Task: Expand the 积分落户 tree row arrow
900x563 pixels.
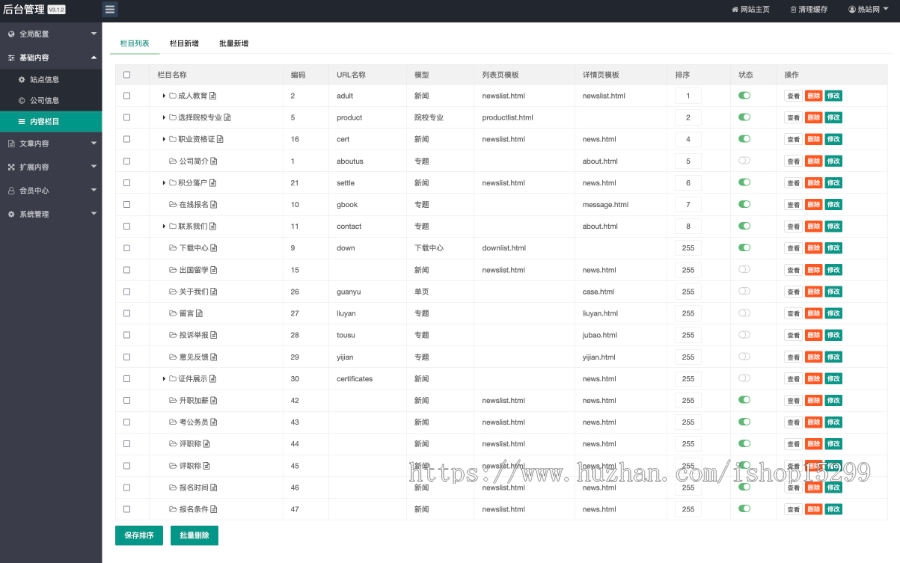Action: pos(164,183)
